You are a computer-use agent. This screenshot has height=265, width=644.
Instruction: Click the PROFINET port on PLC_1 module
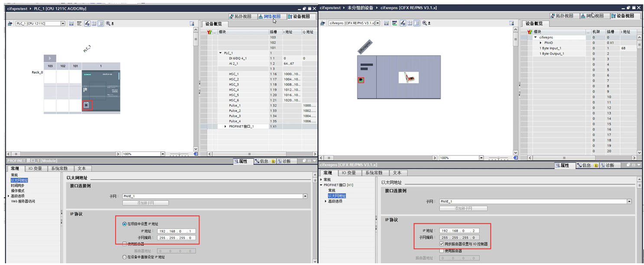(x=87, y=105)
